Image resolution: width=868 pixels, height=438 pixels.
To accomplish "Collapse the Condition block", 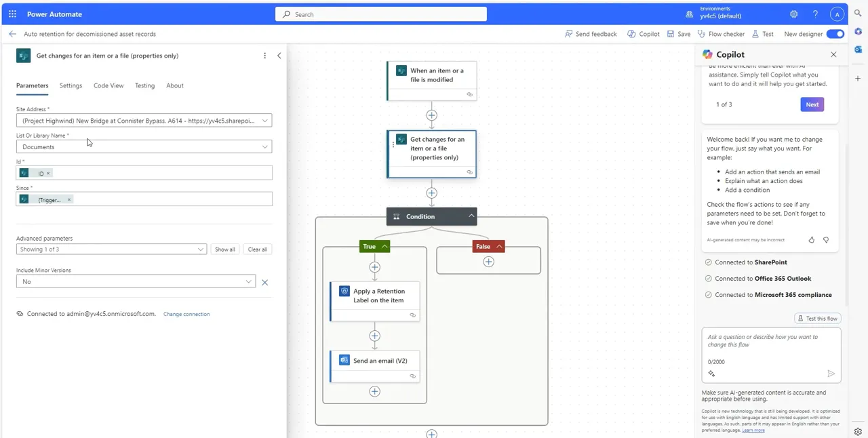I will click(471, 216).
